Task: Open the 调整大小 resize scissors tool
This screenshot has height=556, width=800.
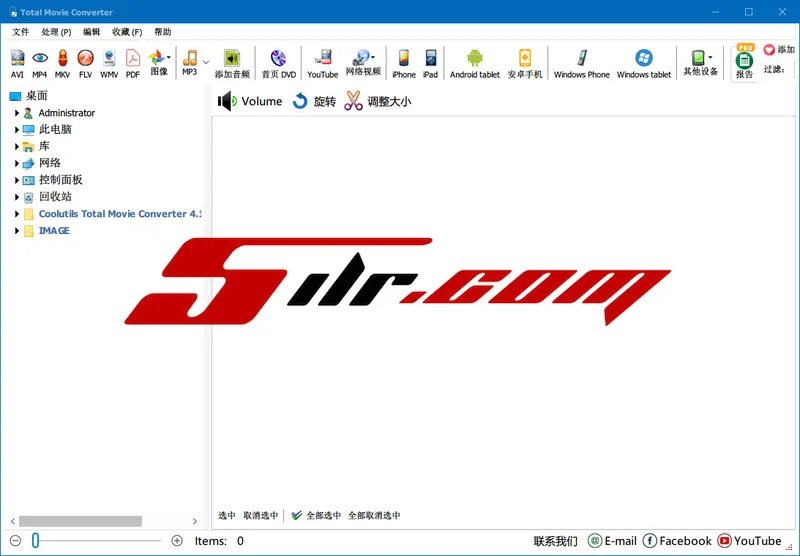Action: 378,101
